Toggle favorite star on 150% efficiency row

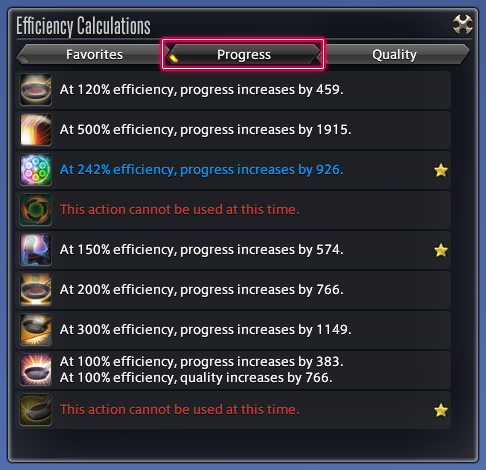pos(441,250)
